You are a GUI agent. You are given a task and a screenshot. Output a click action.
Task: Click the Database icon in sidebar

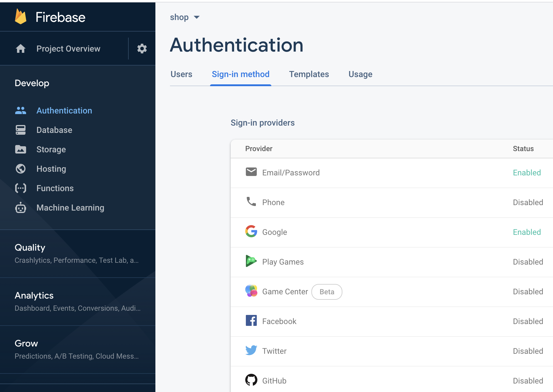point(21,130)
